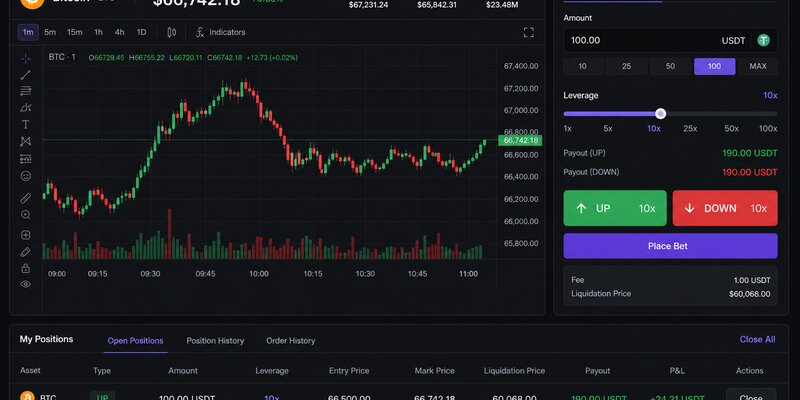
Task: Select the text annotation tool
Action: click(x=26, y=124)
